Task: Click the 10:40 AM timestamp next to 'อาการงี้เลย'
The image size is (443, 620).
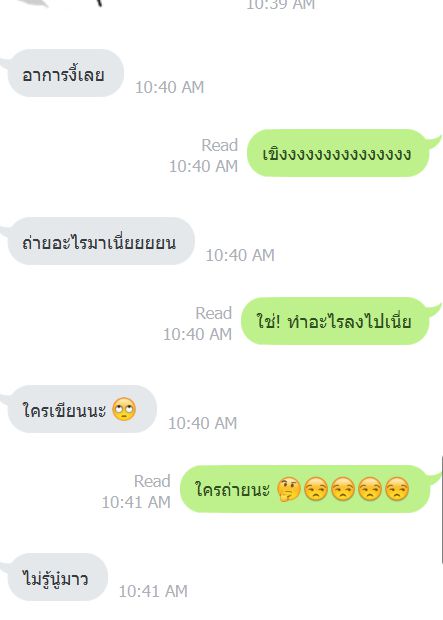Action: (x=170, y=87)
